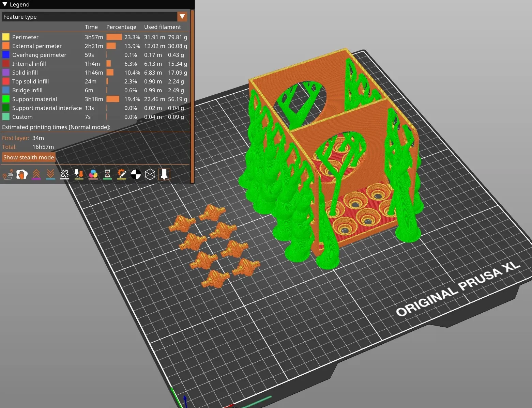Click Show stealth mode button
The height and width of the screenshot is (408, 532).
click(29, 157)
